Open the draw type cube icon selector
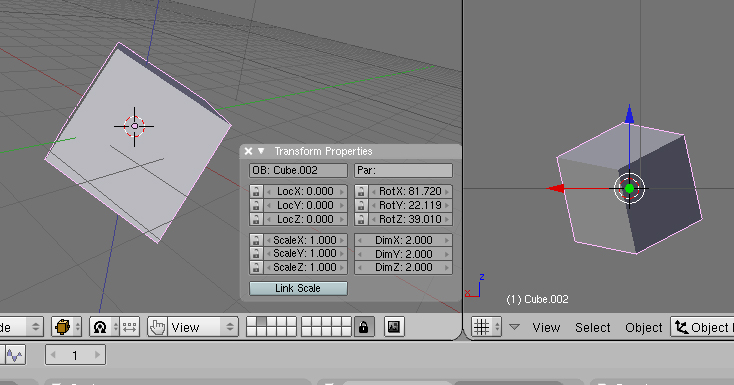Viewport: 734px width, 385px height. 66,327
